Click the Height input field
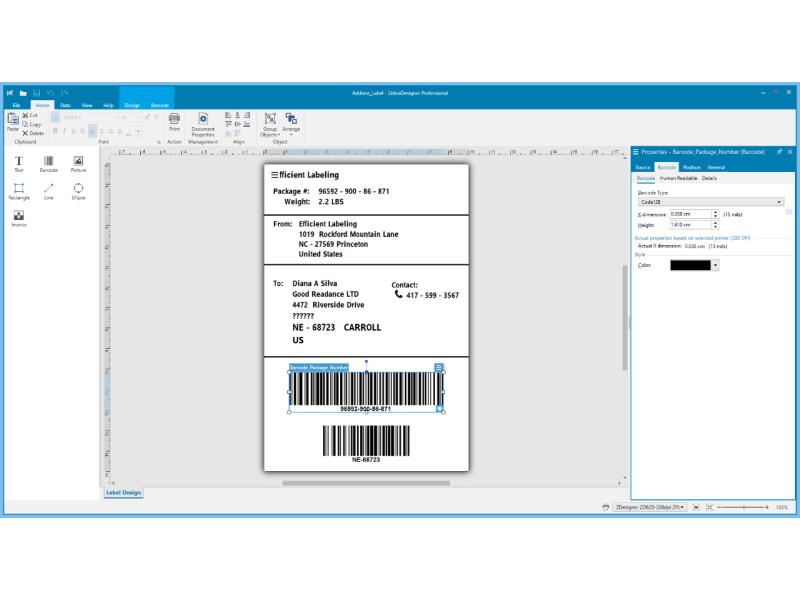 (x=690, y=224)
